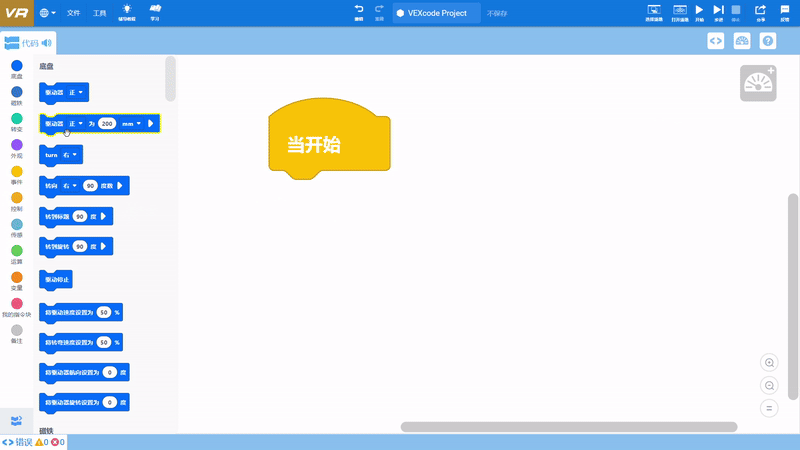Viewport: 800px width, 450px height.
Task: Open the 工具 menu
Action: click(x=99, y=13)
